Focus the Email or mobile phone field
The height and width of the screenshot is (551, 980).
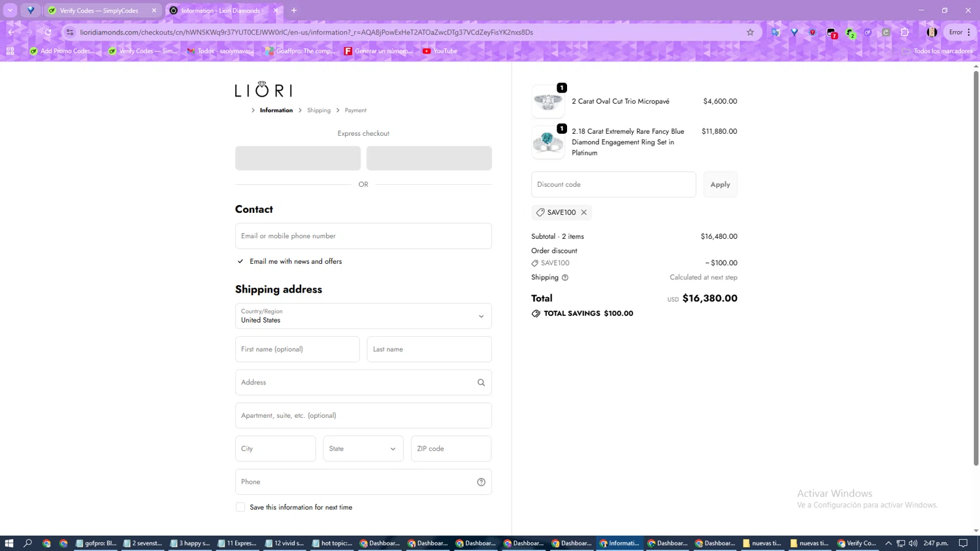tap(363, 236)
